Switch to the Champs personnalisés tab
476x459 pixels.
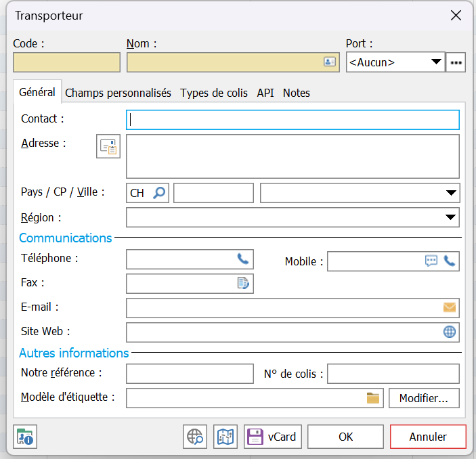(118, 93)
